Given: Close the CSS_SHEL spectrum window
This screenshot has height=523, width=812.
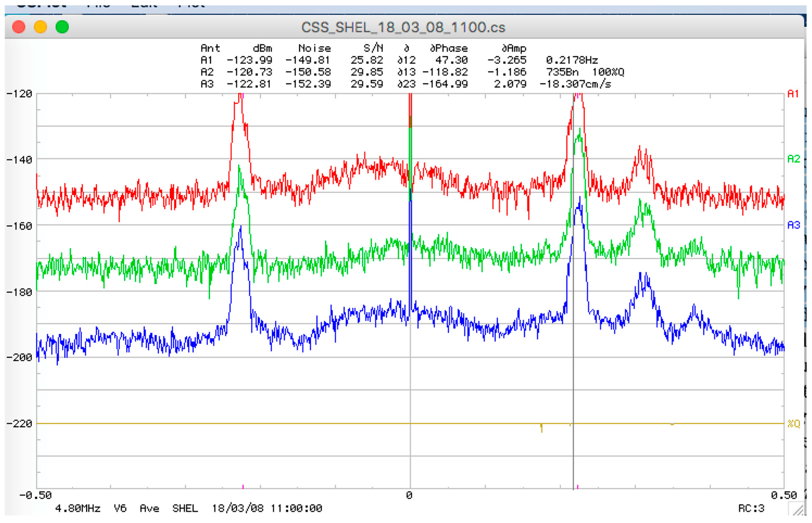Looking at the screenshot, I should point(19,27).
